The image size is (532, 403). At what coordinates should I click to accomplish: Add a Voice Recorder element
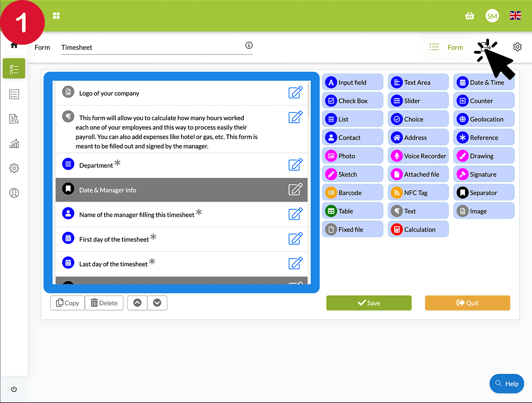tap(418, 156)
